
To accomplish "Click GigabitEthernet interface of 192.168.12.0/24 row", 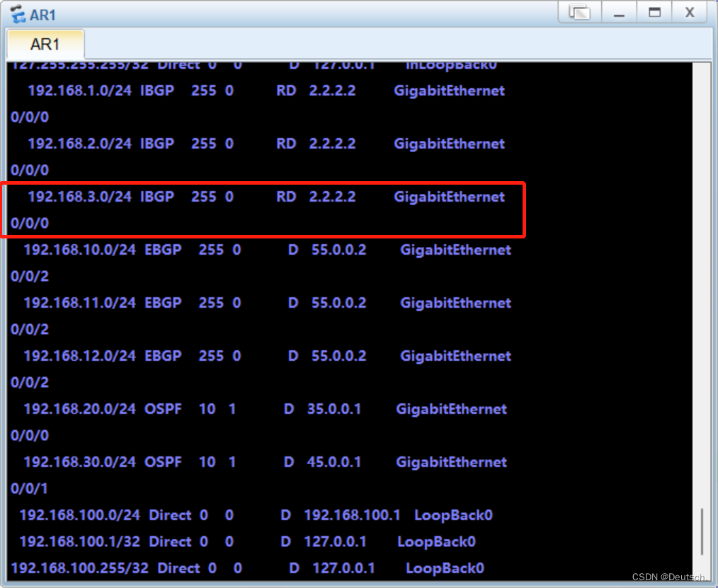I will tap(455, 356).
